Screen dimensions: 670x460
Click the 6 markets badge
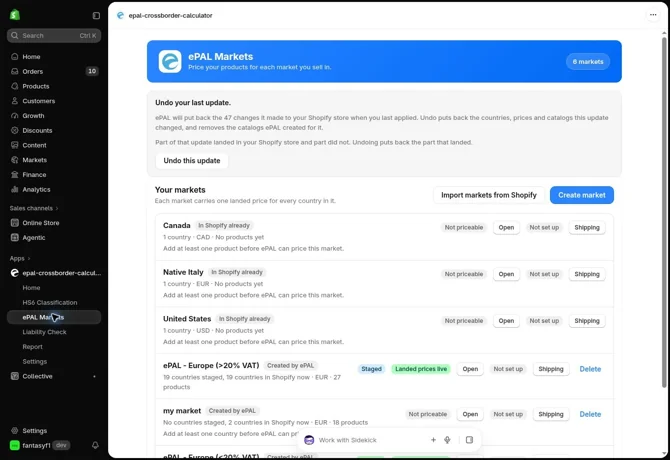(x=588, y=62)
